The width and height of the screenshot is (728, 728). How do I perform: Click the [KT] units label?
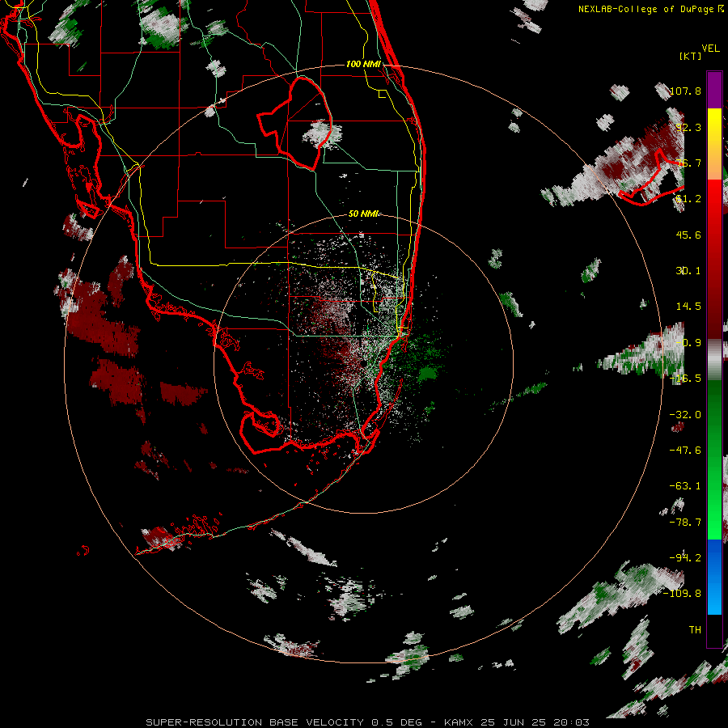691,56
